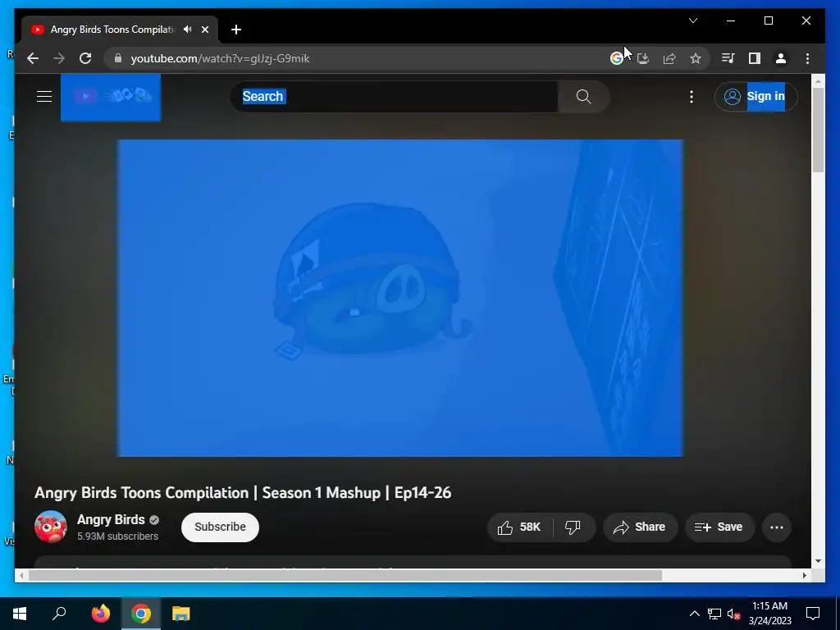Click the scroll down arrow
The height and width of the screenshot is (630, 840).
coord(818,561)
